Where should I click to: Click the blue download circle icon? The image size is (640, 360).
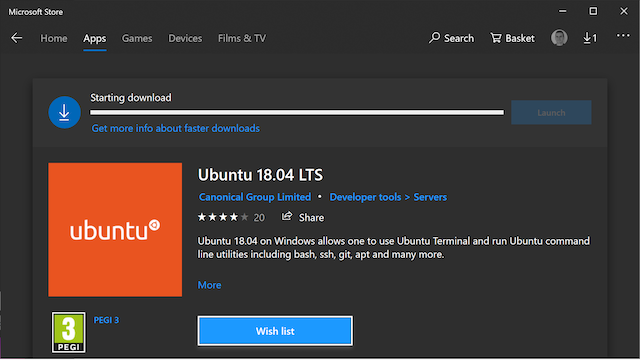click(x=64, y=112)
